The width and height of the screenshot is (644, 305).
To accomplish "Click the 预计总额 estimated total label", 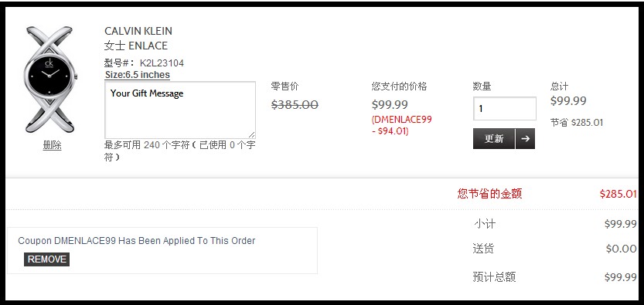I will (x=494, y=277).
